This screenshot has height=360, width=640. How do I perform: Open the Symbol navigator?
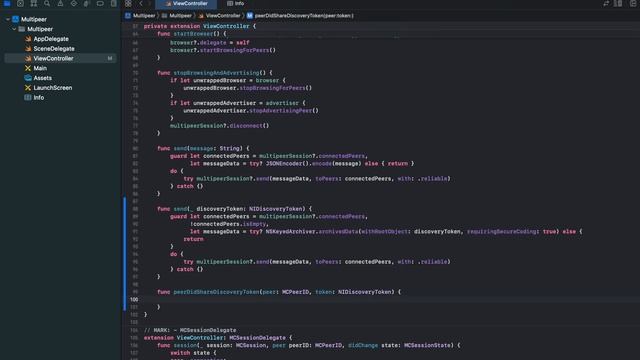pyautogui.click(x=33, y=3)
